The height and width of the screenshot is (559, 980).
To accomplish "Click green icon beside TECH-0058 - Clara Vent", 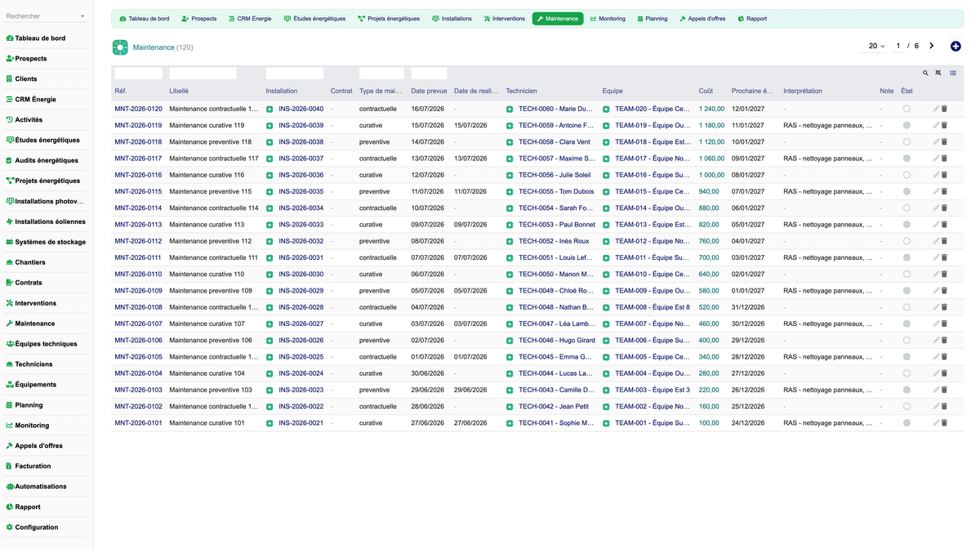I will click(510, 142).
